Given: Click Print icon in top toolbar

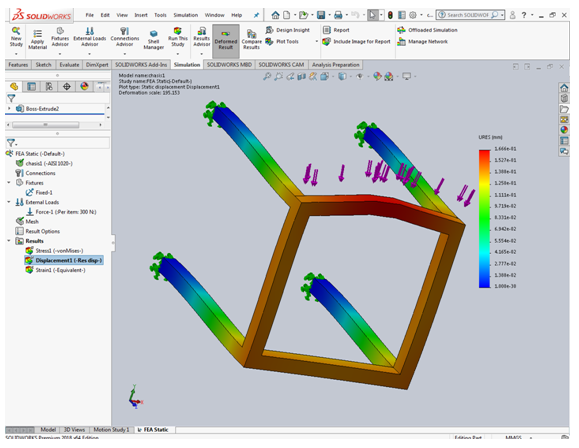Looking at the screenshot, I should [x=338, y=15].
